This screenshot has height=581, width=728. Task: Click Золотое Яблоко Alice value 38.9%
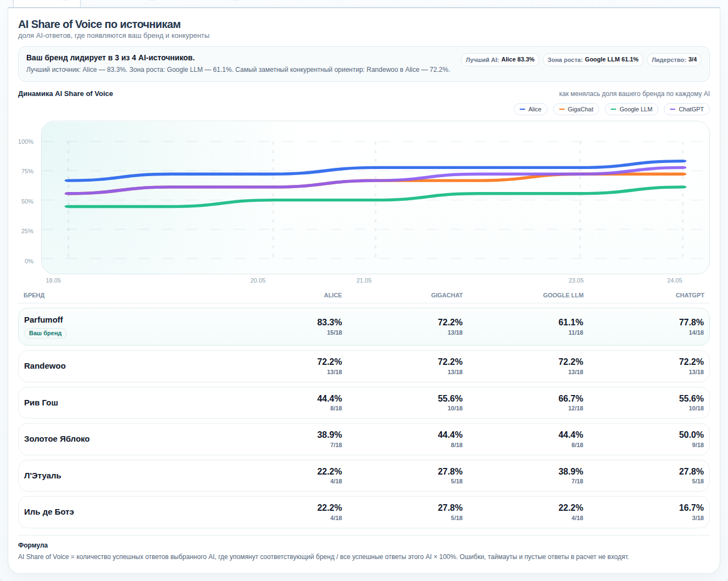(329, 435)
